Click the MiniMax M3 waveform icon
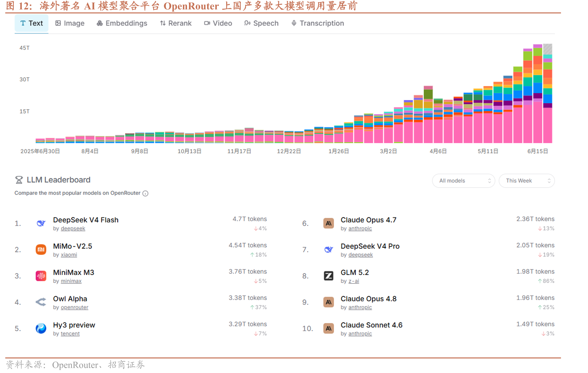The image size is (588, 373). tap(41, 276)
